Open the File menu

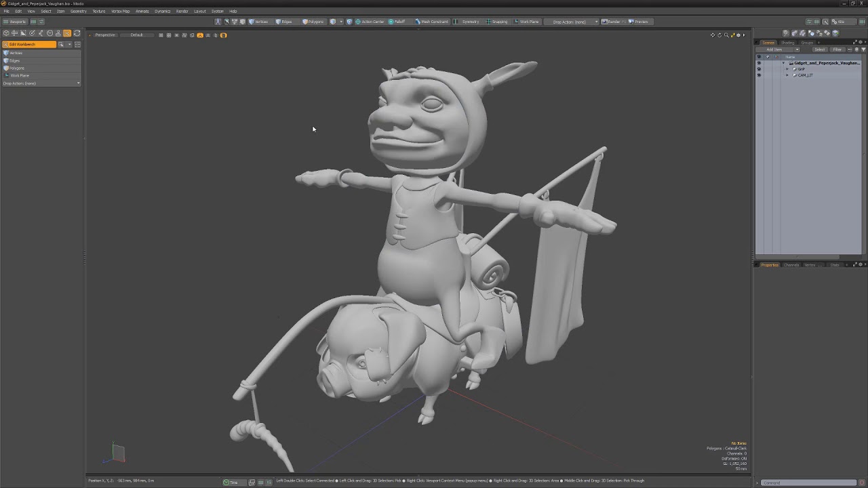(7, 11)
